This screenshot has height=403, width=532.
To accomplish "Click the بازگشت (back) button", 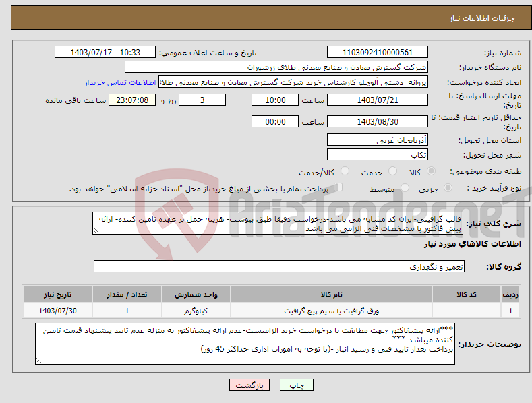I will 249,385.
